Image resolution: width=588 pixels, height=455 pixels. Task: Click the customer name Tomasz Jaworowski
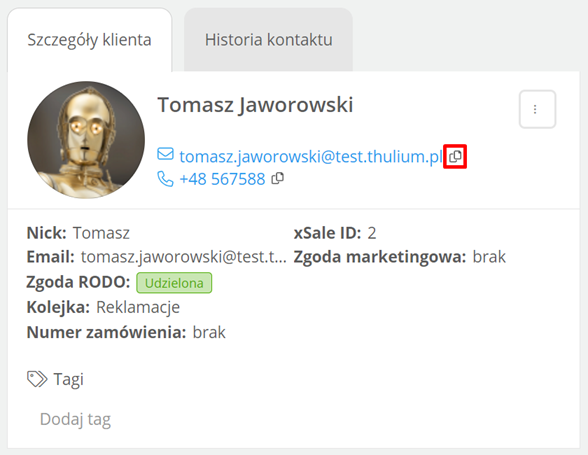point(255,105)
